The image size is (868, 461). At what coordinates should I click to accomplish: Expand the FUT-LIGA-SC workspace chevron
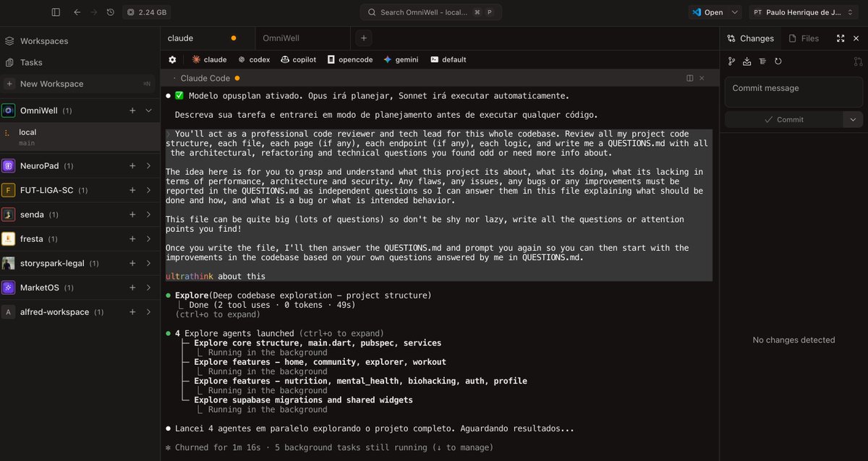[x=148, y=190]
